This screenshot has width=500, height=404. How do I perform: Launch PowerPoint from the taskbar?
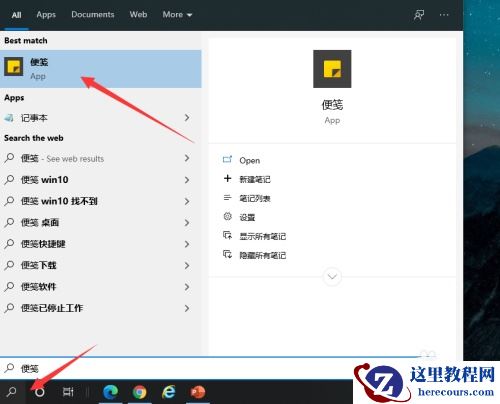198,392
